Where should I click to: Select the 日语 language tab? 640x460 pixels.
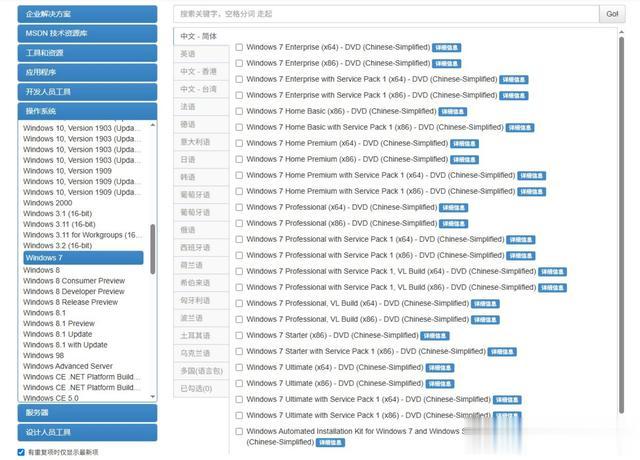click(x=201, y=160)
